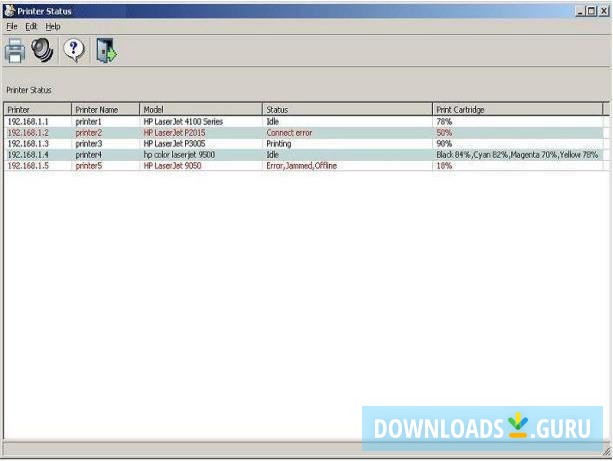Click the Idle status of printer1
The height and width of the screenshot is (461, 613).
tap(272, 122)
